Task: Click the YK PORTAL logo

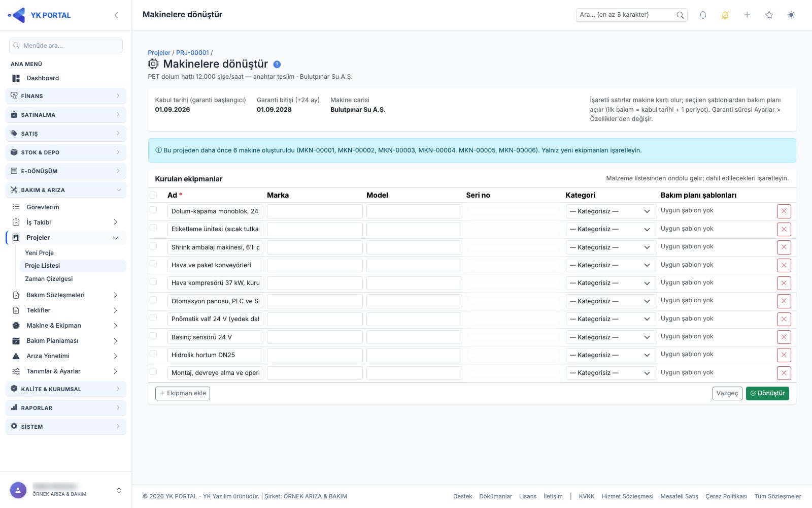Action: coord(40,15)
